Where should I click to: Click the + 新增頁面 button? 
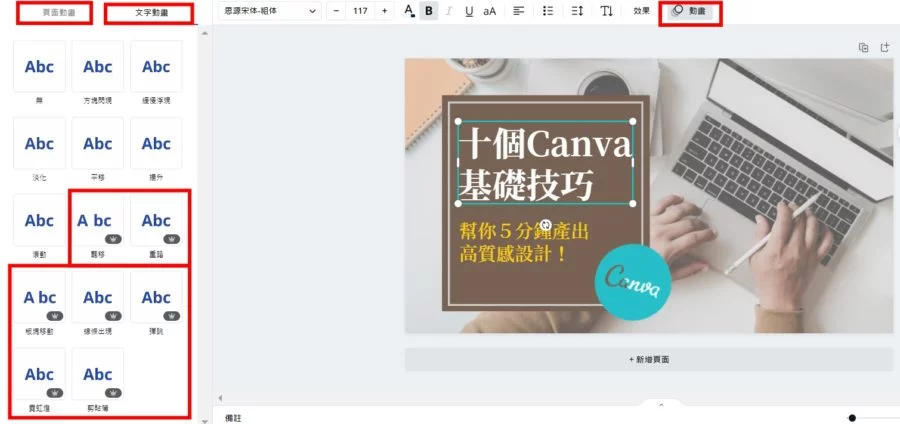(649, 360)
